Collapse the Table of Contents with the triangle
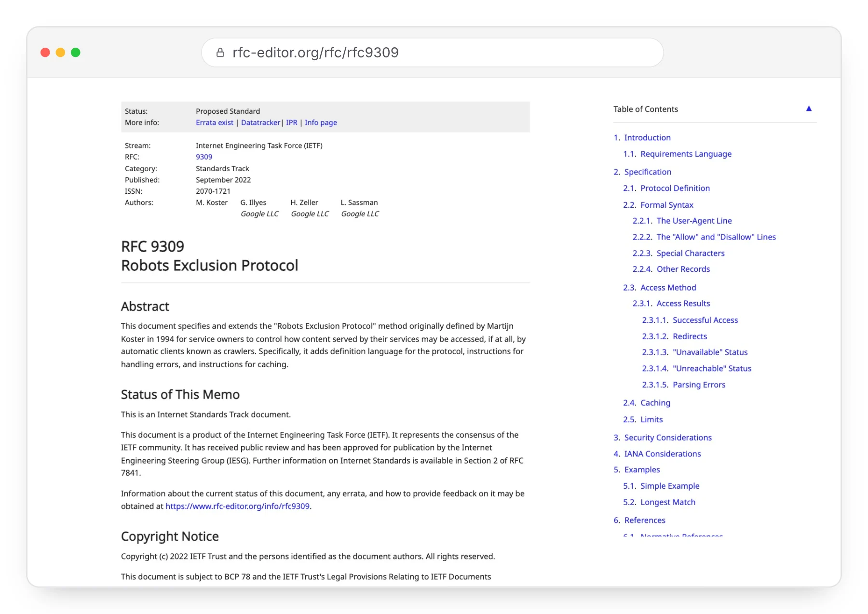 tap(809, 109)
